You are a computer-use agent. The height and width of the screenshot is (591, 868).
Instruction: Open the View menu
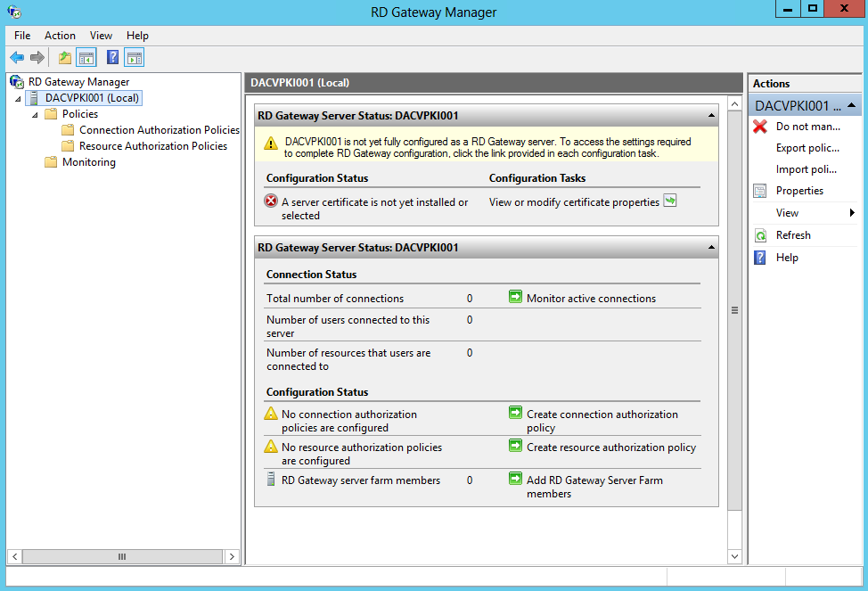(x=101, y=36)
